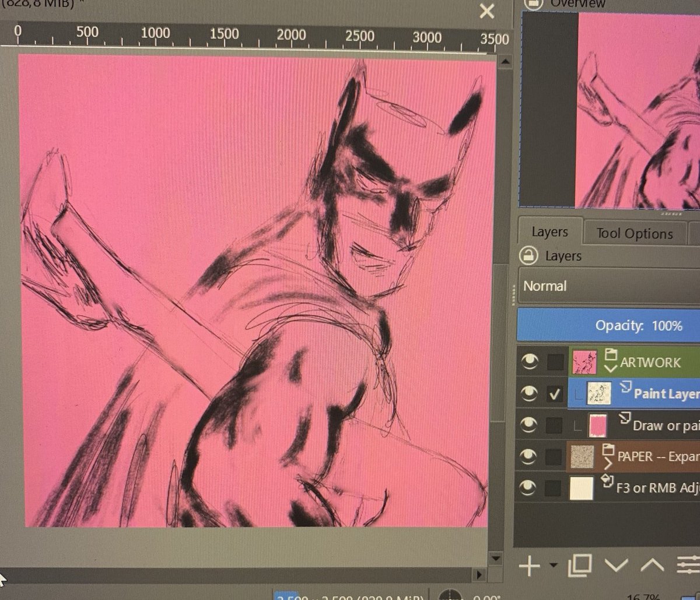Move the layer down using the down-chevron icon
This screenshot has width=700, height=600.
coord(616,566)
